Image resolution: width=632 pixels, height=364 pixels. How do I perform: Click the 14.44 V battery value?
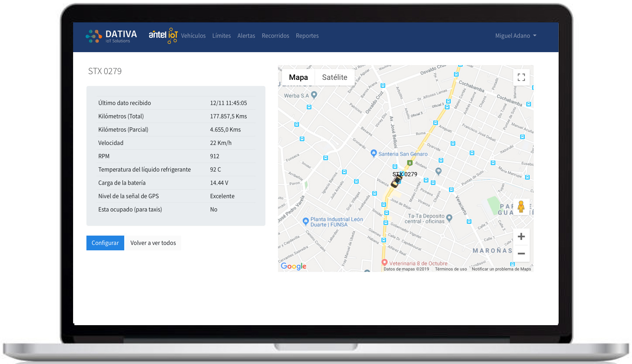point(219,183)
